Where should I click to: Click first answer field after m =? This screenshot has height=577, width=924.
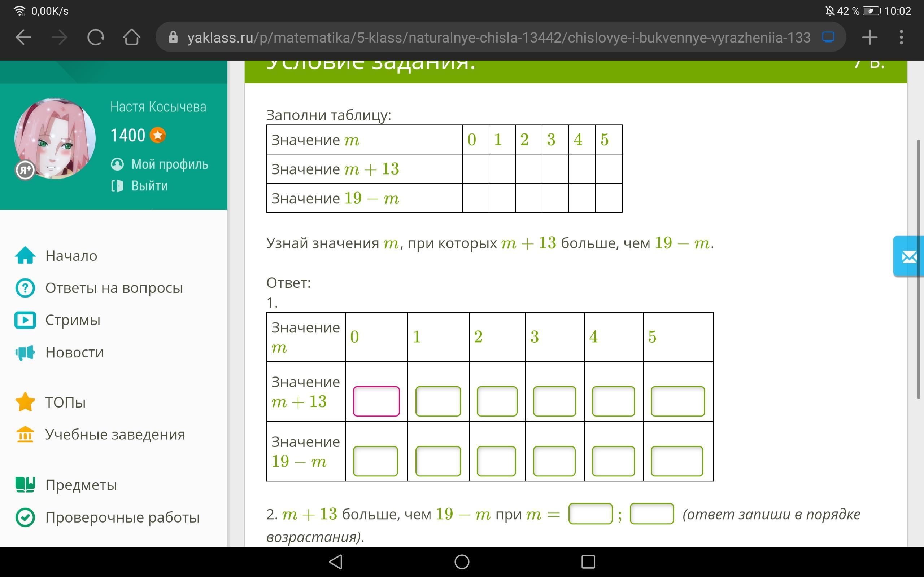coord(590,514)
